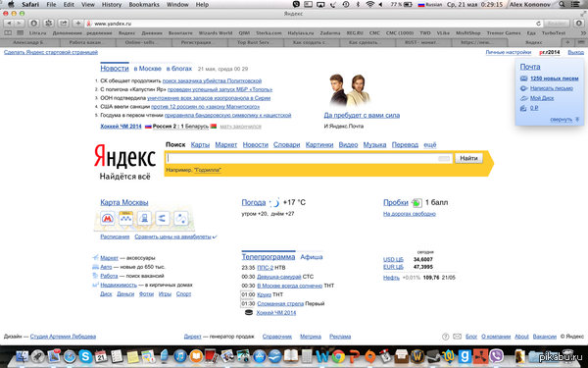Viewport: 588px width, 368px height.
Task: Expand more services with ещё link
Action: coord(430,145)
